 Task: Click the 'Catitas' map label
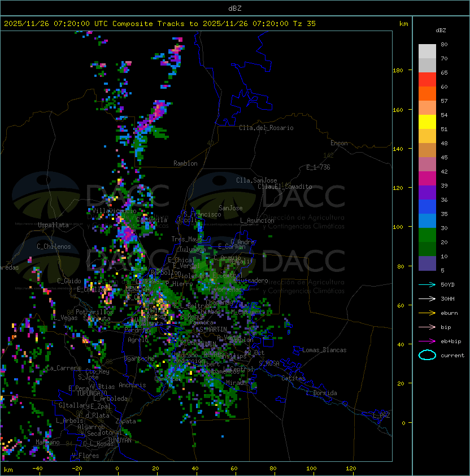click(x=293, y=378)
